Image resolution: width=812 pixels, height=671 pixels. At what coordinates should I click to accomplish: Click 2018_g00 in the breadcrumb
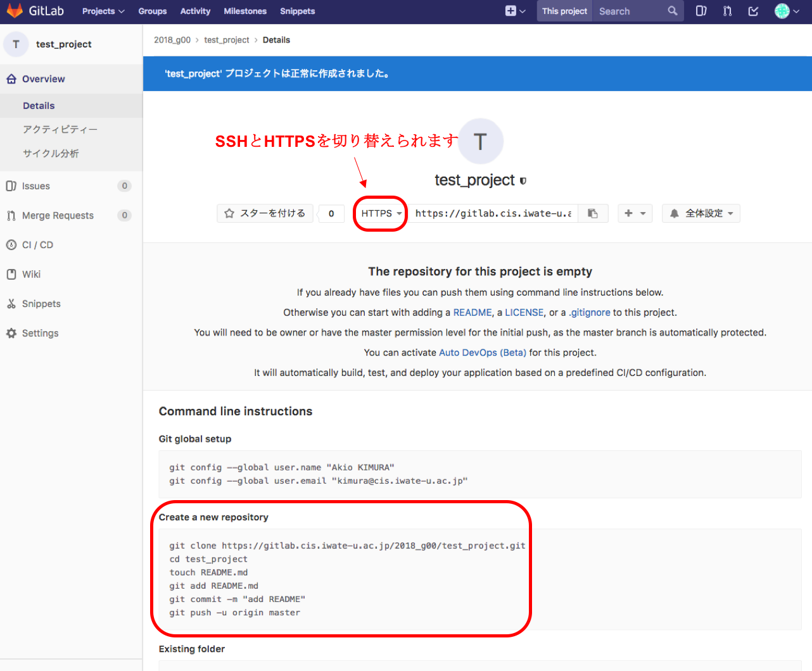172,40
